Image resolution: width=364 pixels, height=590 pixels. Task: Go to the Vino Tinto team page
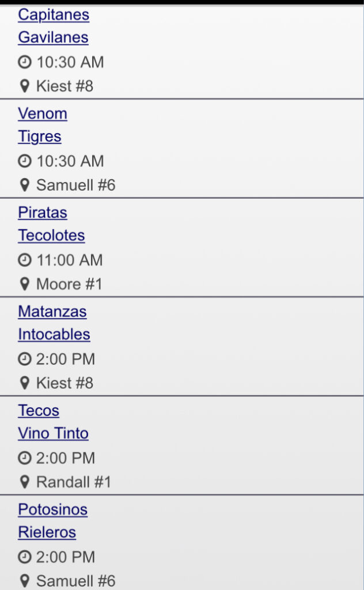[x=53, y=434]
